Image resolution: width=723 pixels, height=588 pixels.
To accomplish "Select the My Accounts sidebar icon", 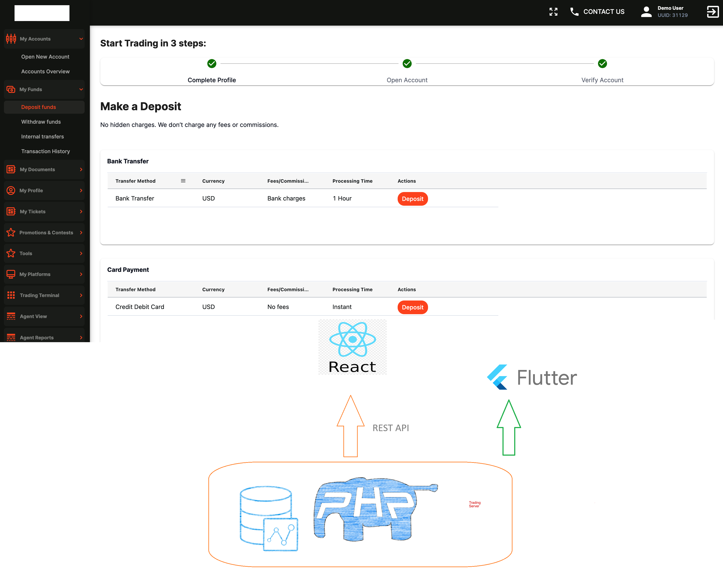I will (11, 39).
